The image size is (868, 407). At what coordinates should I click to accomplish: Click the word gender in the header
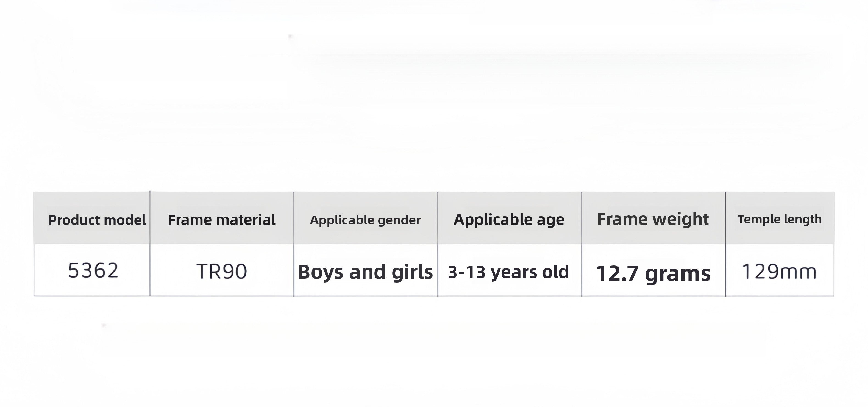click(x=399, y=220)
